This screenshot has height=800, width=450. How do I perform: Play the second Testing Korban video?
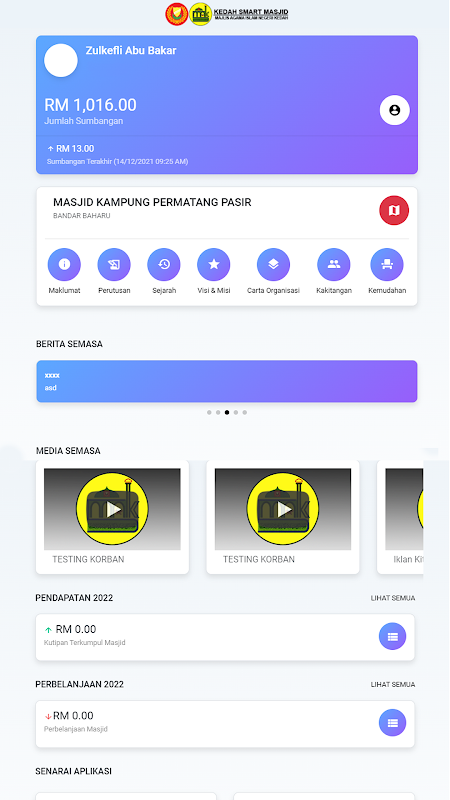(x=283, y=509)
